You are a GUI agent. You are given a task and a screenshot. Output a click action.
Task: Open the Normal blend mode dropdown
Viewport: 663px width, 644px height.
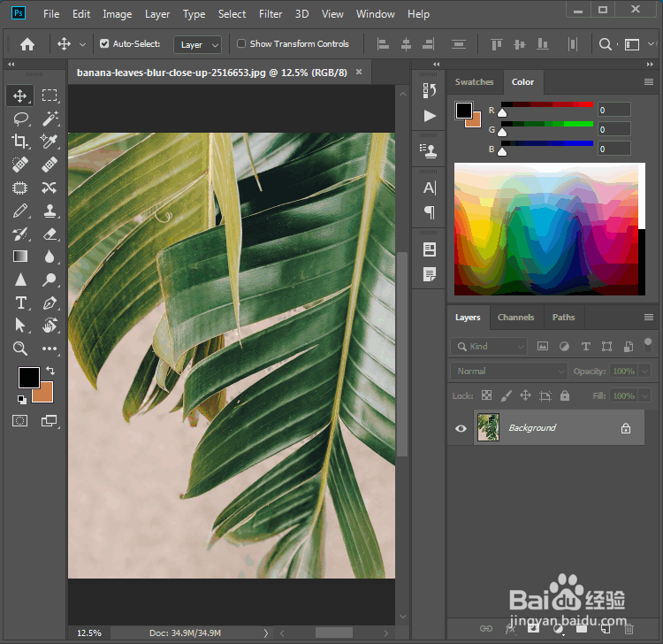click(508, 371)
